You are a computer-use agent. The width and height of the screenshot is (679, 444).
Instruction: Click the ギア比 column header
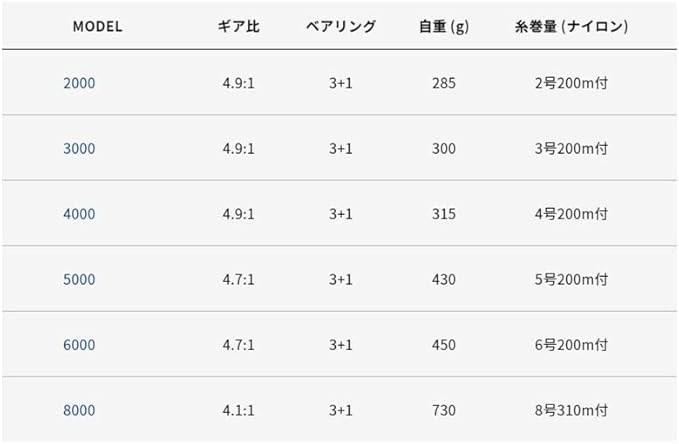pos(238,26)
